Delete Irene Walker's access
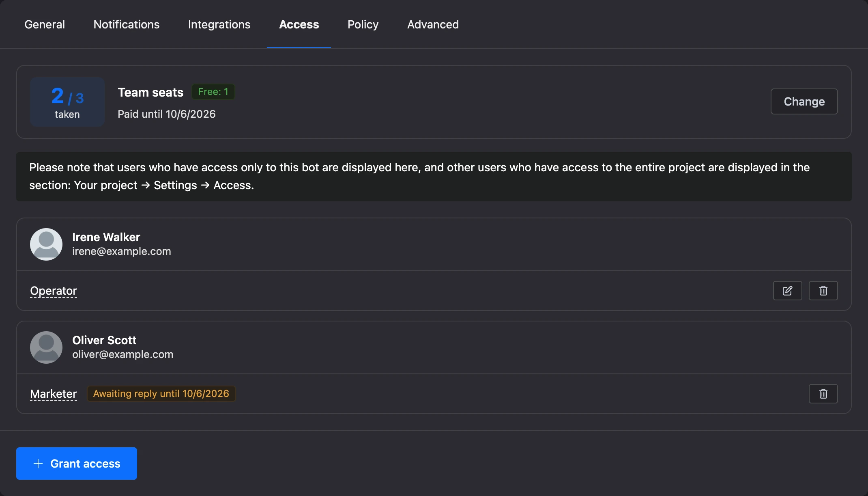The image size is (868, 496). pyautogui.click(x=823, y=291)
